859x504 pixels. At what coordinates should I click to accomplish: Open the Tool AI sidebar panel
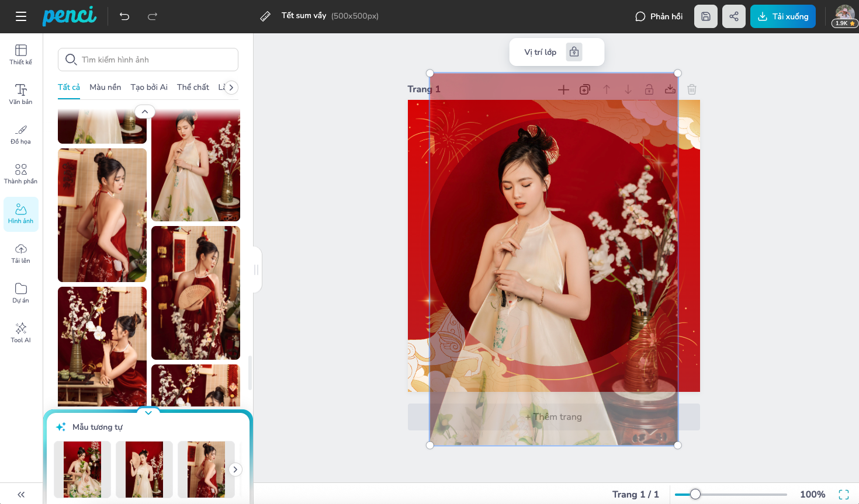[x=21, y=332]
